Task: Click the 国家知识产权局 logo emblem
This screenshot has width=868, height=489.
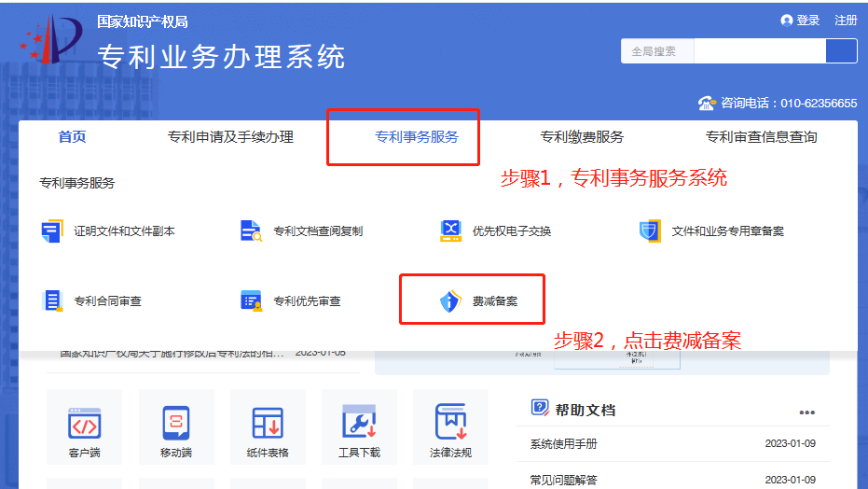Action: click(51, 39)
